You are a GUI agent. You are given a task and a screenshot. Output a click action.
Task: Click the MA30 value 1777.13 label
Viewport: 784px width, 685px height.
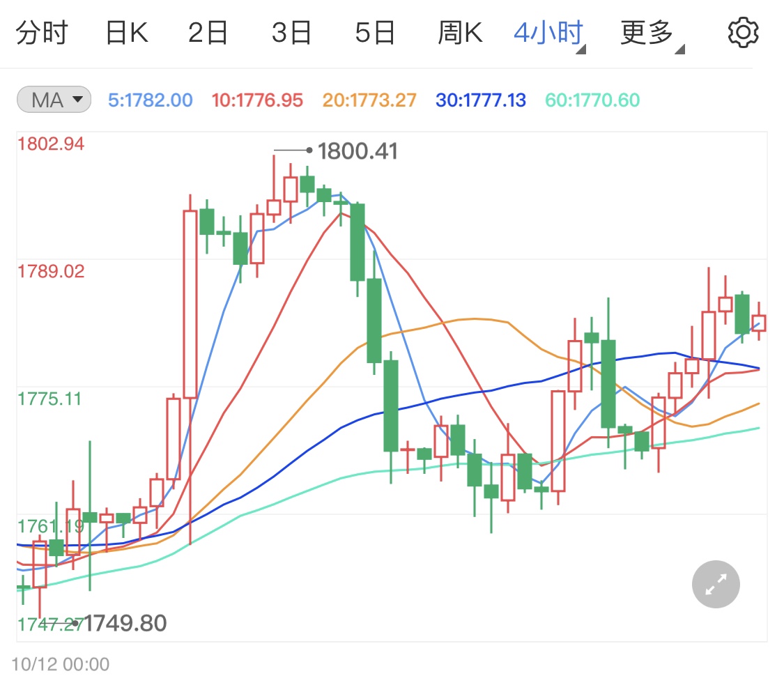tap(481, 100)
